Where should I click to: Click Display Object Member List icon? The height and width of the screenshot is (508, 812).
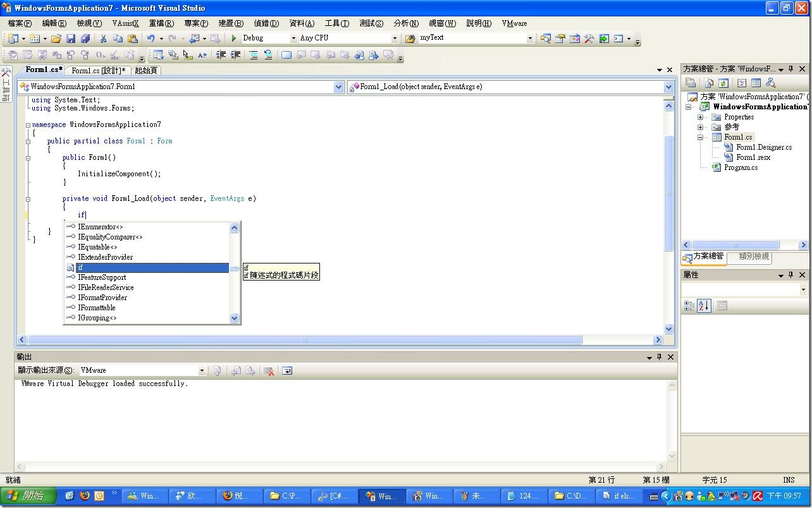click(158, 55)
